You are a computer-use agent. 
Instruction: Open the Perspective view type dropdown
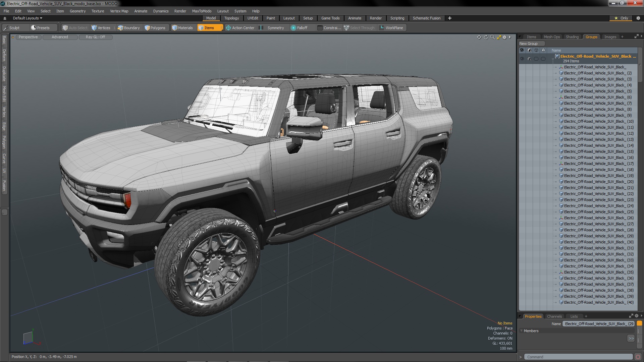click(28, 37)
